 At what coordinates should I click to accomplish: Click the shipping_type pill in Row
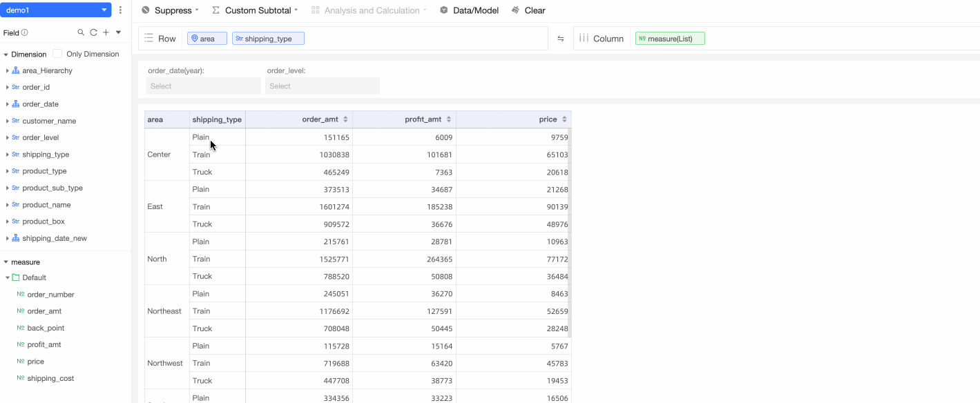click(268, 39)
